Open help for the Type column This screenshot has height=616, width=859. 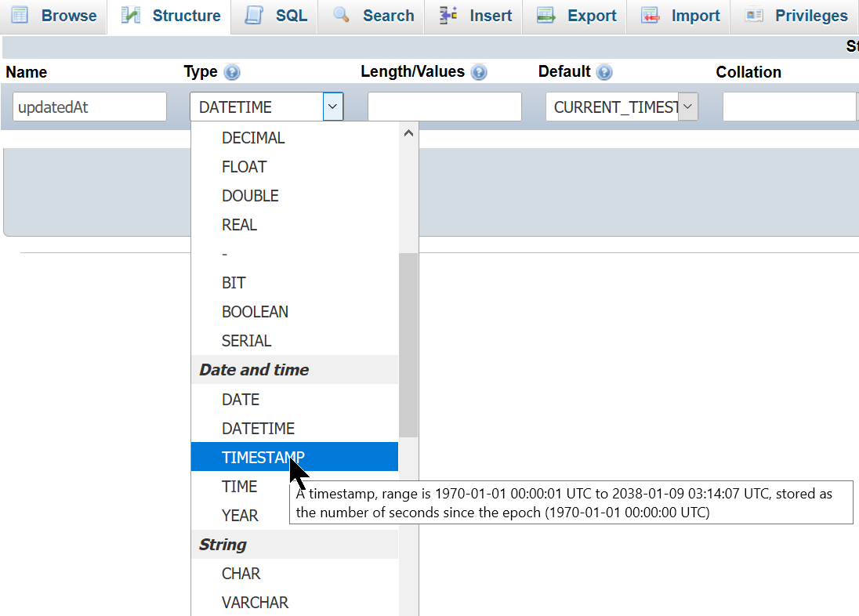click(233, 71)
